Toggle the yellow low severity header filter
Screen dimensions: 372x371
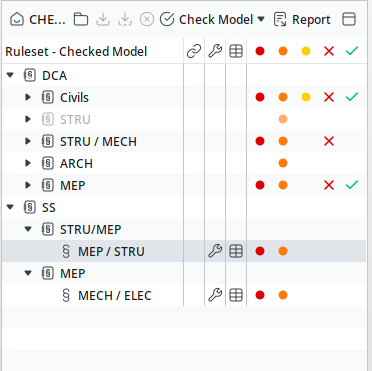pos(306,51)
